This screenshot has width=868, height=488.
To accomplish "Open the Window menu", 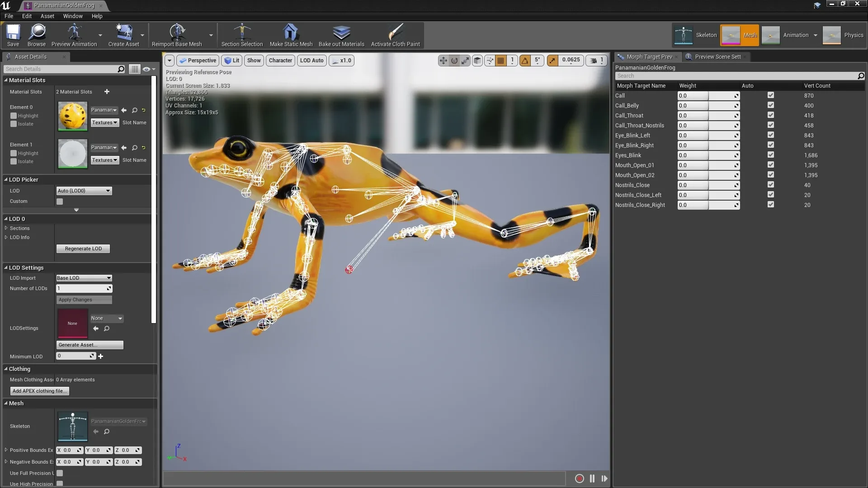I will (73, 16).
